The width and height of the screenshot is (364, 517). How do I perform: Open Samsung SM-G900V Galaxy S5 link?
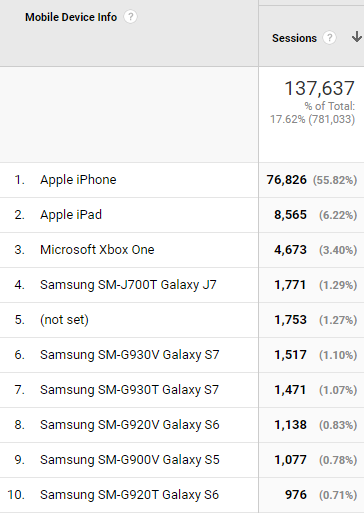coord(130,460)
